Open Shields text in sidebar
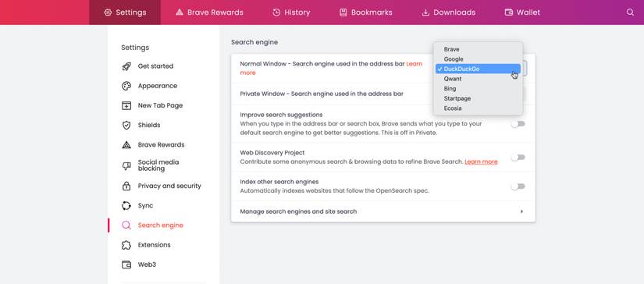 149,125
